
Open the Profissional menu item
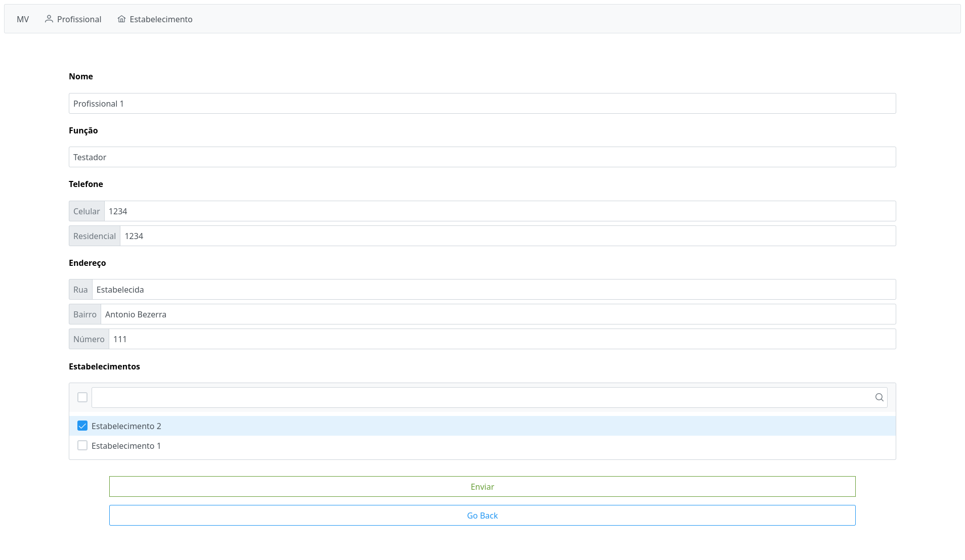73,19
